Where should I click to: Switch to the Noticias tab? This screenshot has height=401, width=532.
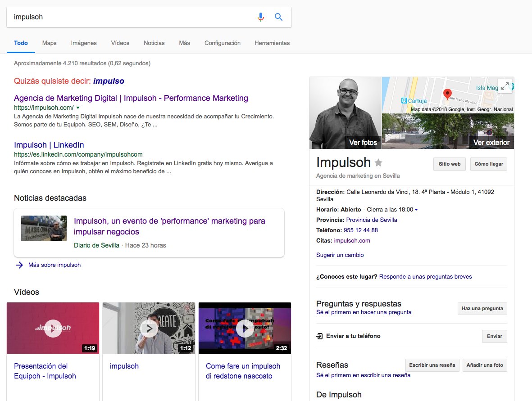154,43
